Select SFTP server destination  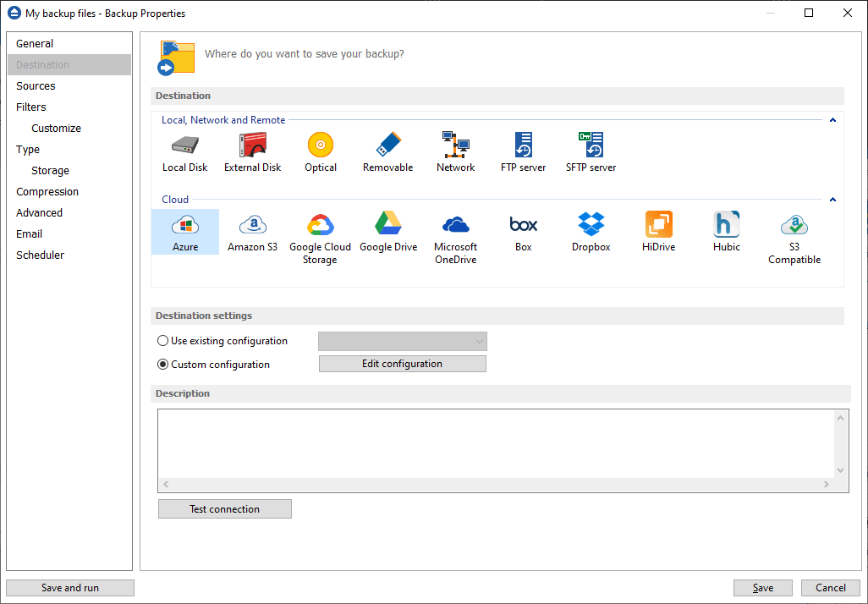(591, 152)
